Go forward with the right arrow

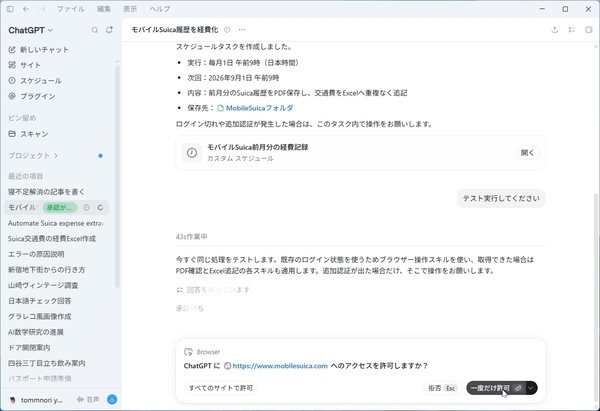[x=42, y=9]
